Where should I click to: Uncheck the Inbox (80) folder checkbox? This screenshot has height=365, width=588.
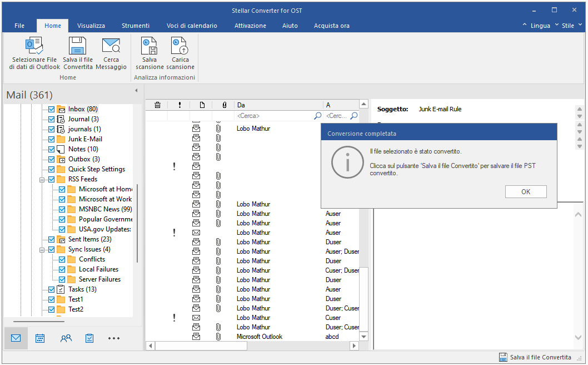pyautogui.click(x=52, y=109)
